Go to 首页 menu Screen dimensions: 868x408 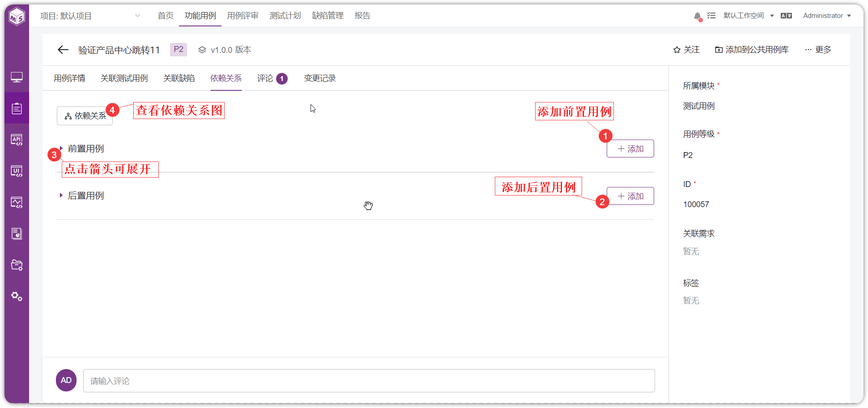(166, 16)
